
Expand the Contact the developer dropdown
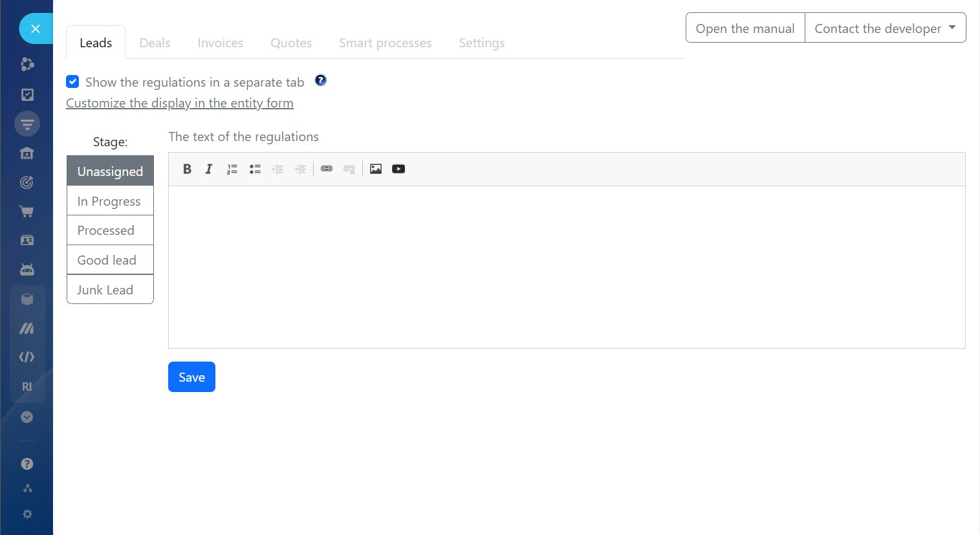[885, 28]
